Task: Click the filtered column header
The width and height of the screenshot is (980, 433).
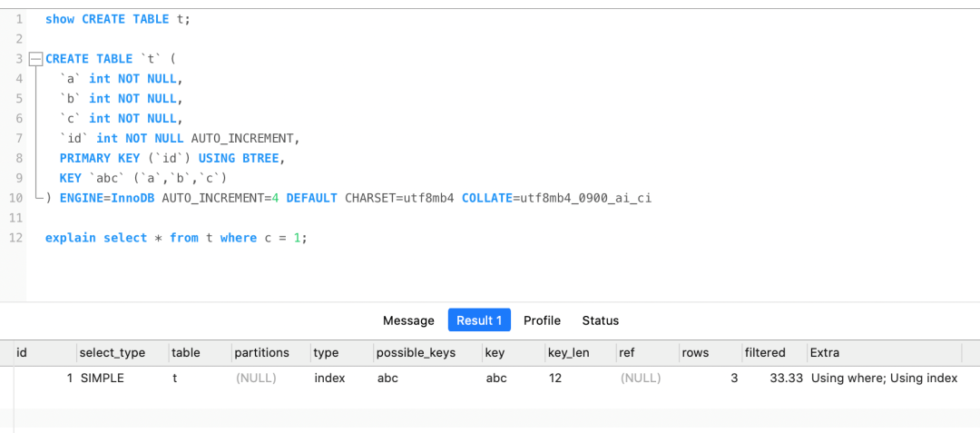Action: (x=764, y=352)
